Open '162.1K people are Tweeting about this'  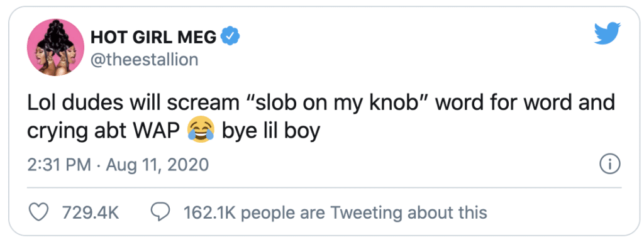point(335,213)
